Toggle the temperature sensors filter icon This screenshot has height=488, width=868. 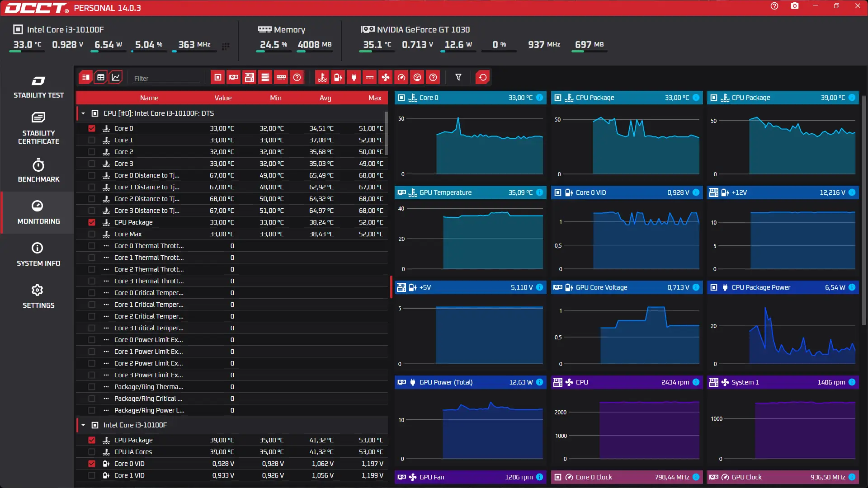pyautogui.click(x=322, y=77)
